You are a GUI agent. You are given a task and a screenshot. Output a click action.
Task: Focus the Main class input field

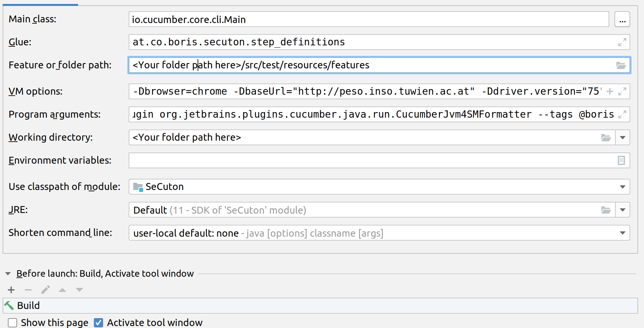pos(369,19)
